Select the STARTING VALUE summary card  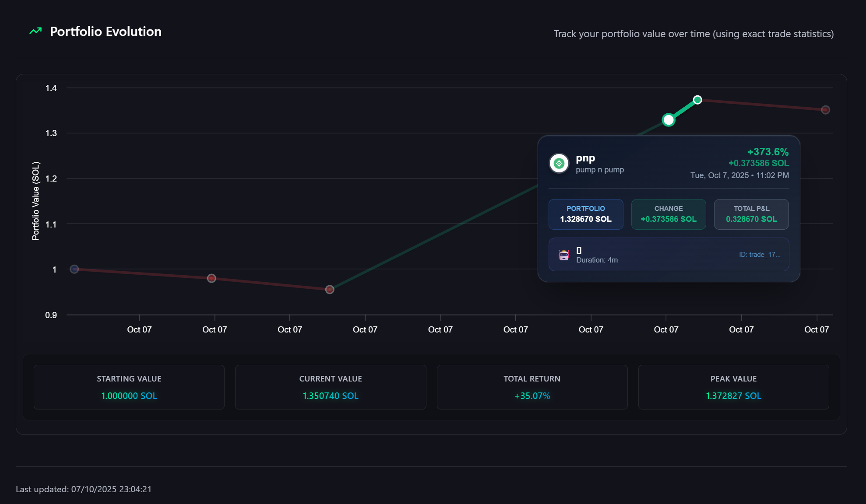click(129, 387)
